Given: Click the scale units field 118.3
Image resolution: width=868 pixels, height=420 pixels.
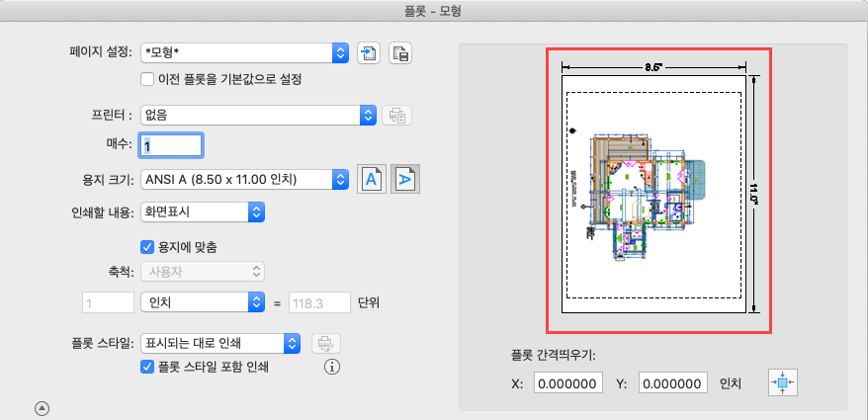Looking at the screenshot, I should click(x=318, y=302).
